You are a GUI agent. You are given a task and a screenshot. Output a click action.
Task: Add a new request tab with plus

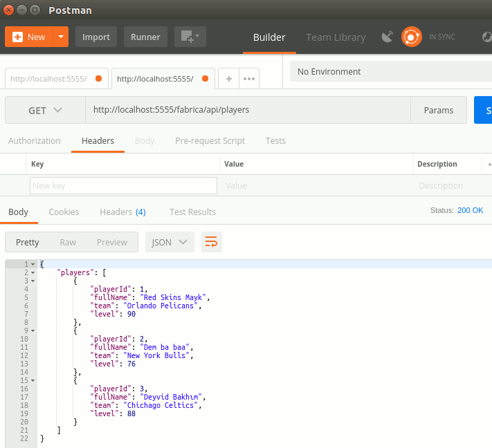pyautogui.click(x=228, y=79)
